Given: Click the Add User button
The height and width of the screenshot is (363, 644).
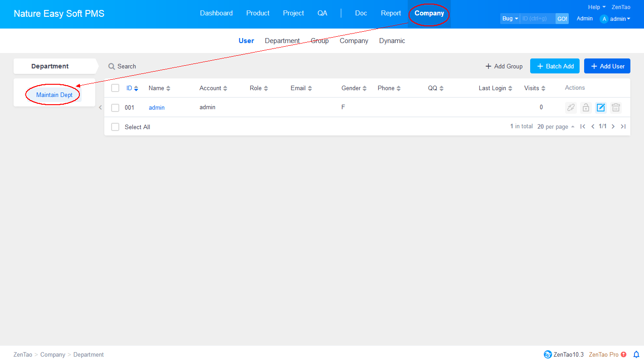Looking at the screenshot, I should pyautogui.click(x=607, y=66).
